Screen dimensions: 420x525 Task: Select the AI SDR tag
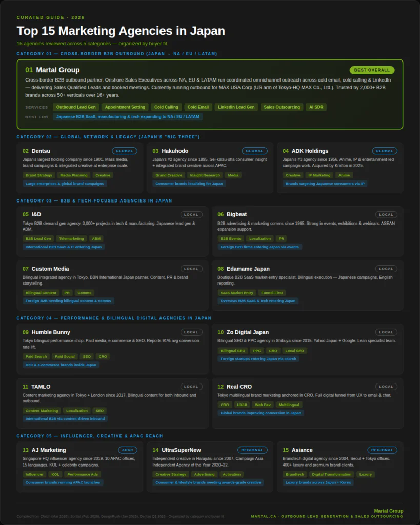pos(316,107)
